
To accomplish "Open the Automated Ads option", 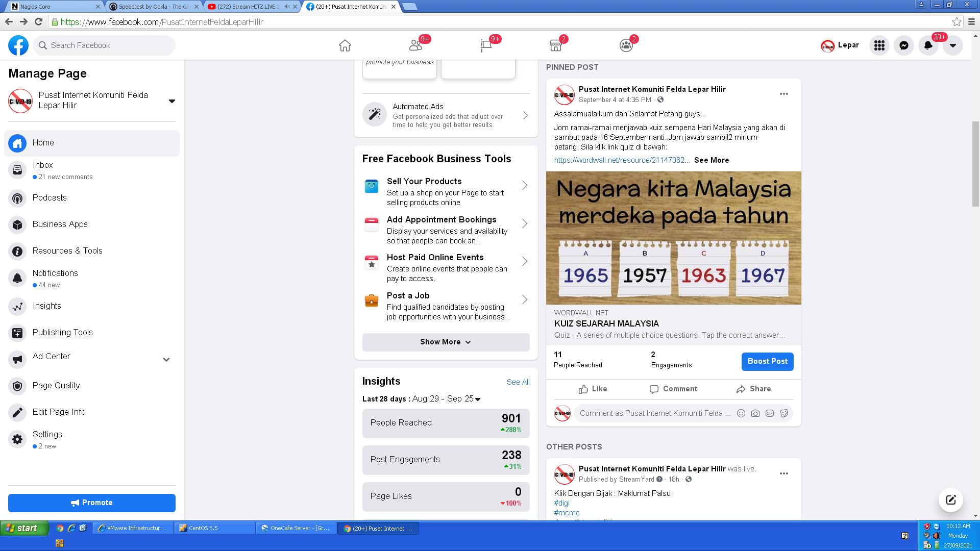I will pyautogui.click(x=446, y=115).
